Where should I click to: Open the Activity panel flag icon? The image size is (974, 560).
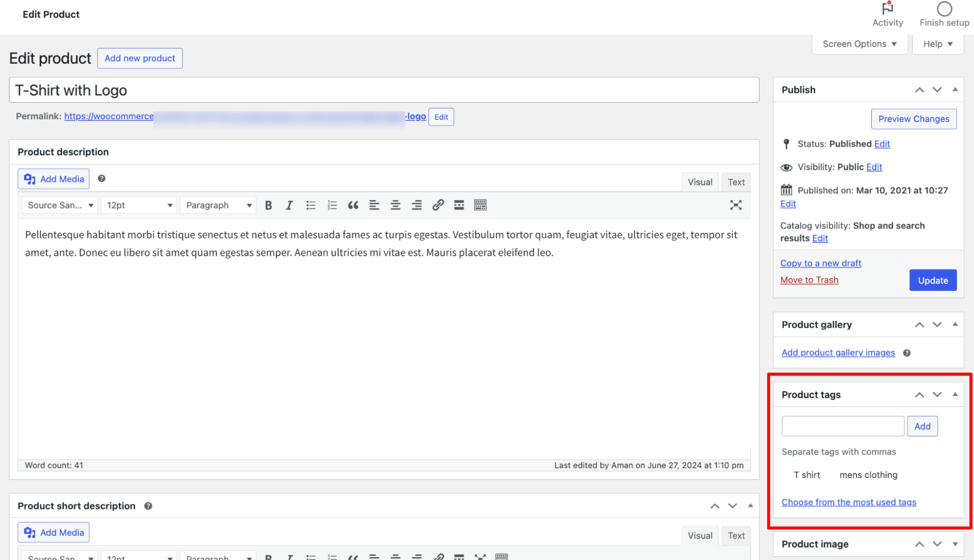(888, 8)
